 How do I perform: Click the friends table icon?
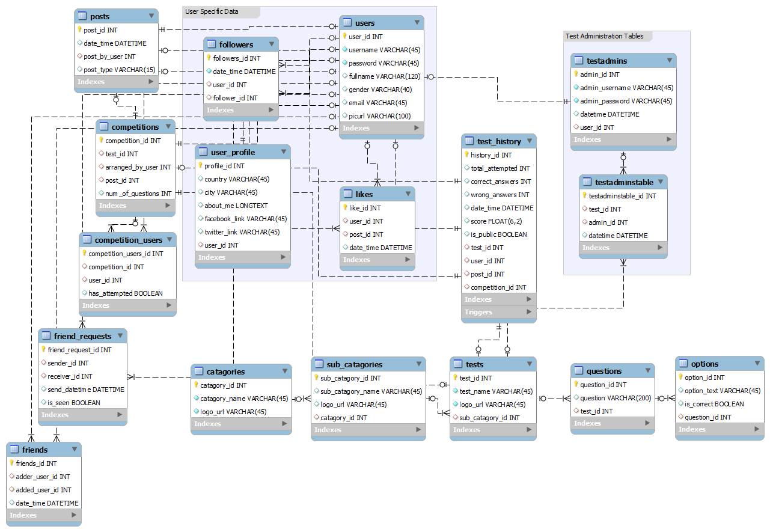pyautogui.click(x=14, y=450)
